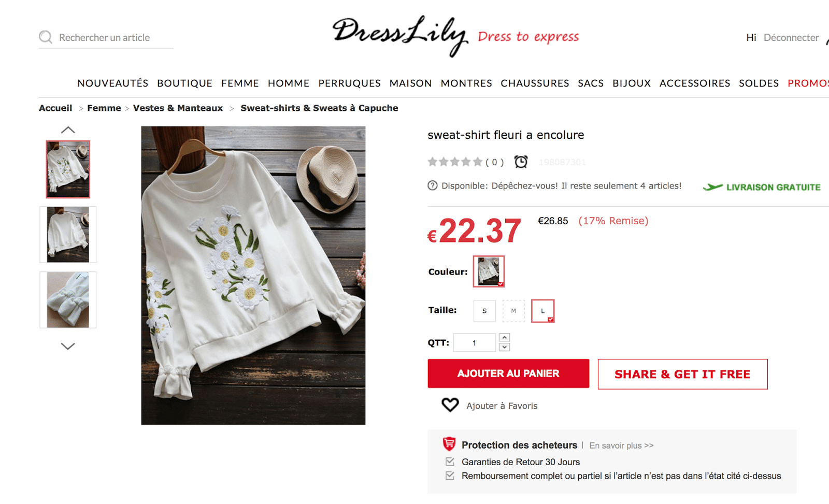Screen dimensions: 829x504
Task: Click the alarm clock icon near rating
Action: (x=521, y=162)
